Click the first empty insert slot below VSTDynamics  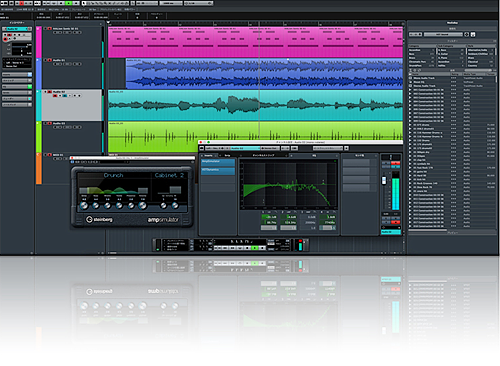[x=218, y=179]
